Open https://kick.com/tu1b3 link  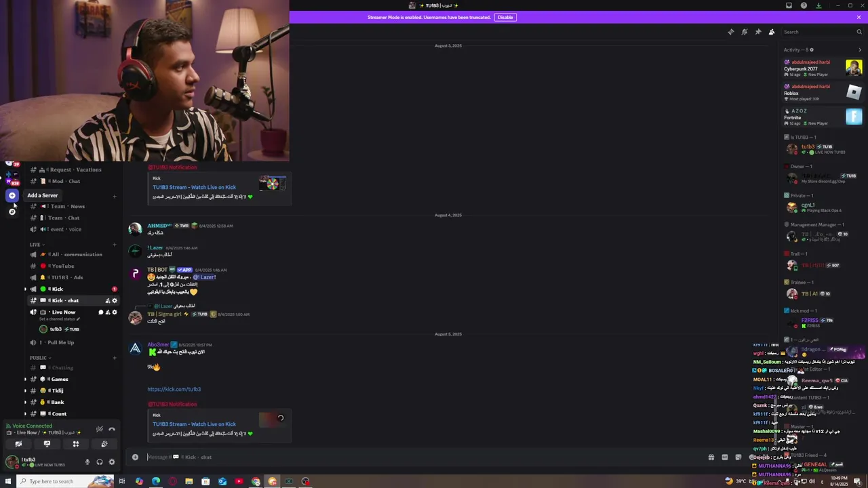(174, 389)
